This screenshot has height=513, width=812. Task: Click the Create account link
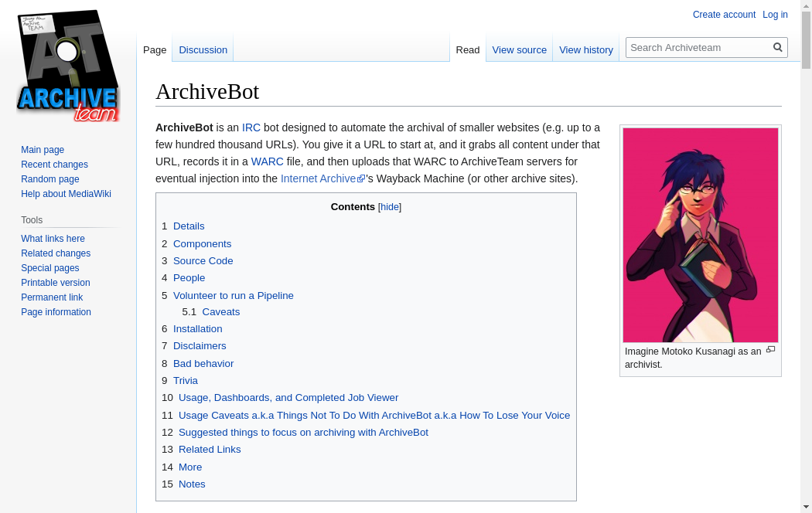click(724, 15)
